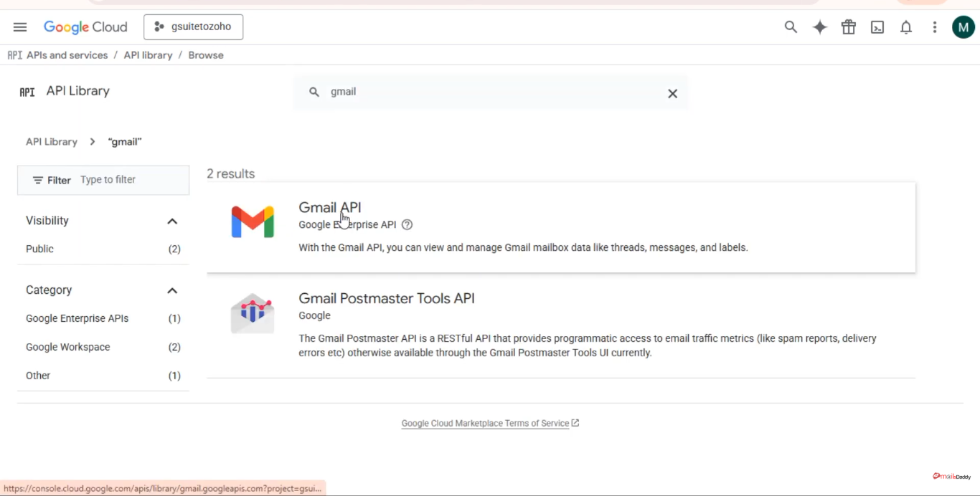
Task: Navigate to APIs and services breadcrumb
Action: click(67, 54)
